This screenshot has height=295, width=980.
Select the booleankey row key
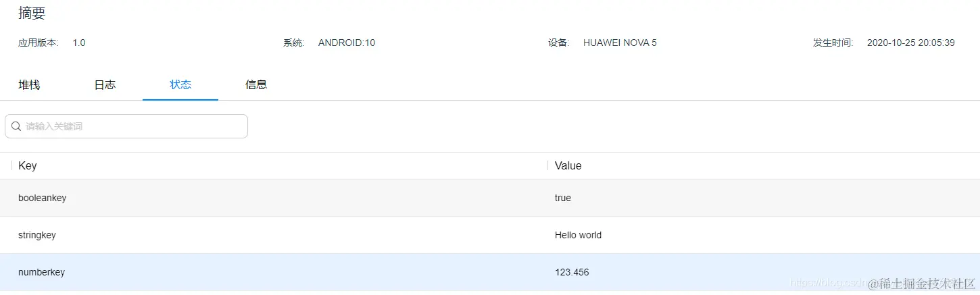42,198
